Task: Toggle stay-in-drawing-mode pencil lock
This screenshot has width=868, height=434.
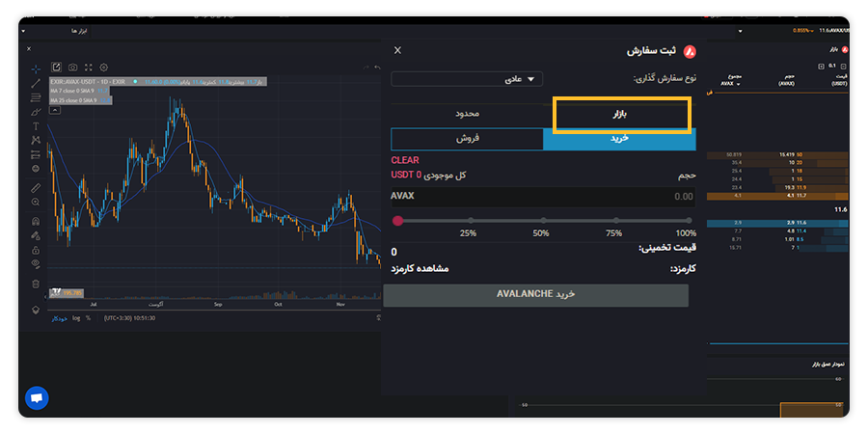Action: coord(36,236)
